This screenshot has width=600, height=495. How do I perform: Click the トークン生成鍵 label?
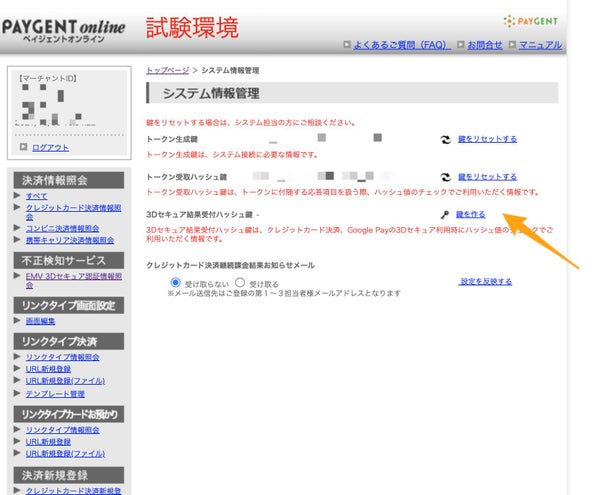click(x=172, y=139)
